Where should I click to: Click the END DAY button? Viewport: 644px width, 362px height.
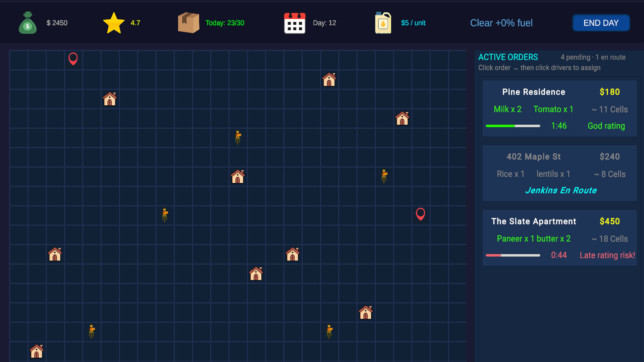point(601,23)
